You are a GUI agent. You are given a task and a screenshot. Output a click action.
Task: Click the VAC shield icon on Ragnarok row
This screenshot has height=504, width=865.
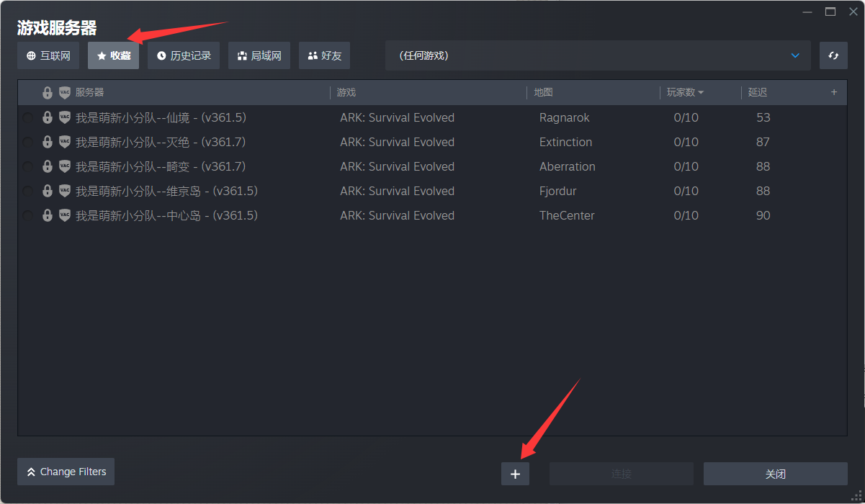(65, 117)
